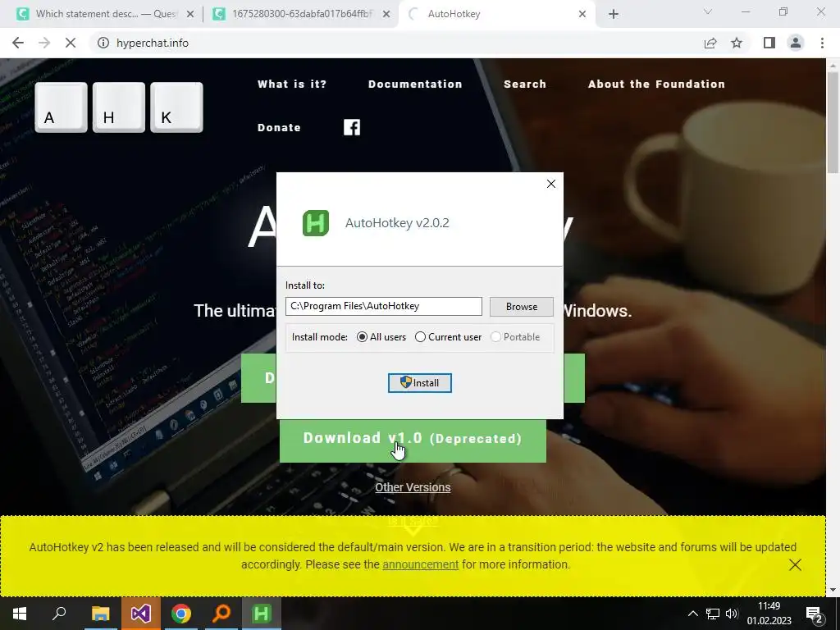Switch to the 'Which statement desc...' tab
This screenshot has width=840, height=630.
tap(105, 14)
